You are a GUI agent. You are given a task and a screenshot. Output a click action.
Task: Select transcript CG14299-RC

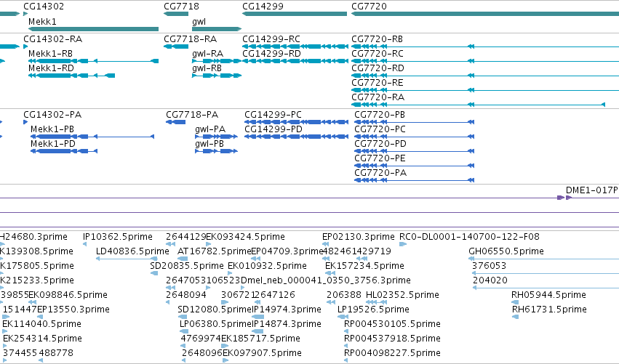[x=271, y=39]
